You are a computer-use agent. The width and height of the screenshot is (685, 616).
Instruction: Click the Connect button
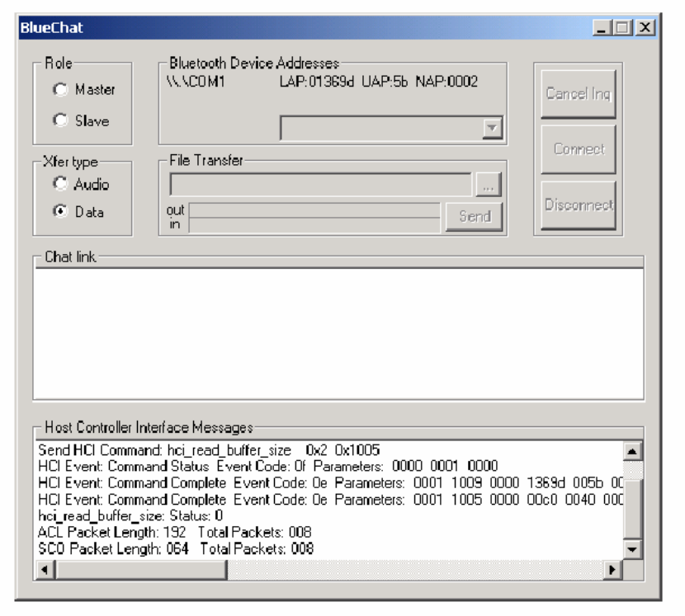coord(579,149)
